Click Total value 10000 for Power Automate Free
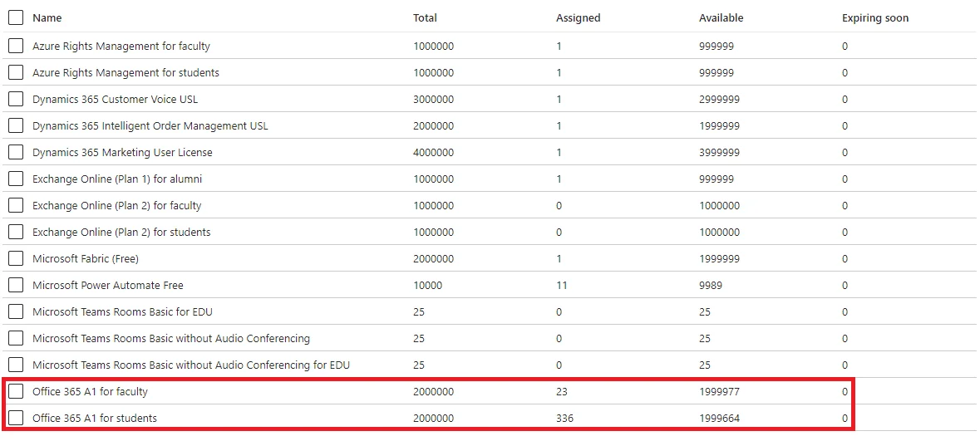980x441 pixels. tap(427, 286)
